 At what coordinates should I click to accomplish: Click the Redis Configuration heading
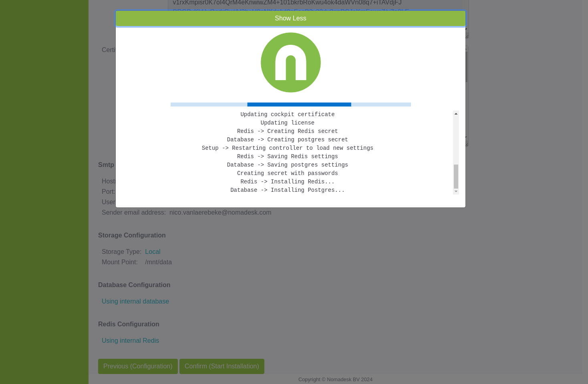[129, 324]
